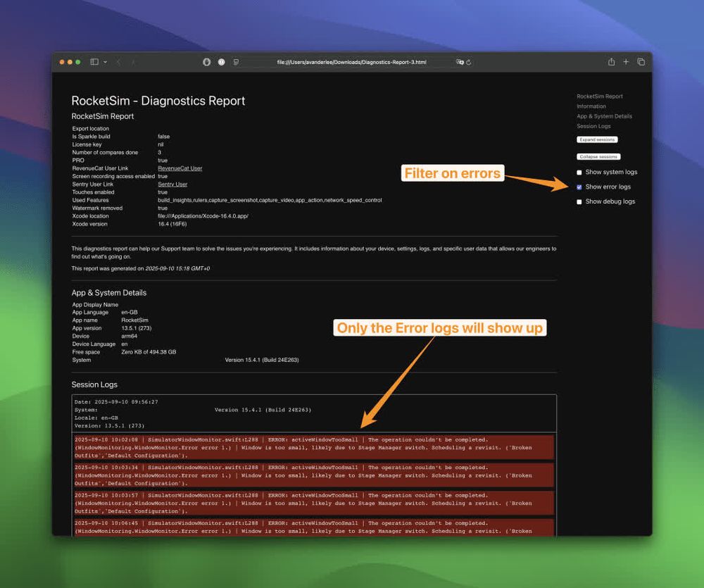The width and height of the screenshot is (704, 588).
Task: Open a new tab with the plus icon
Action: pos(626,61)
